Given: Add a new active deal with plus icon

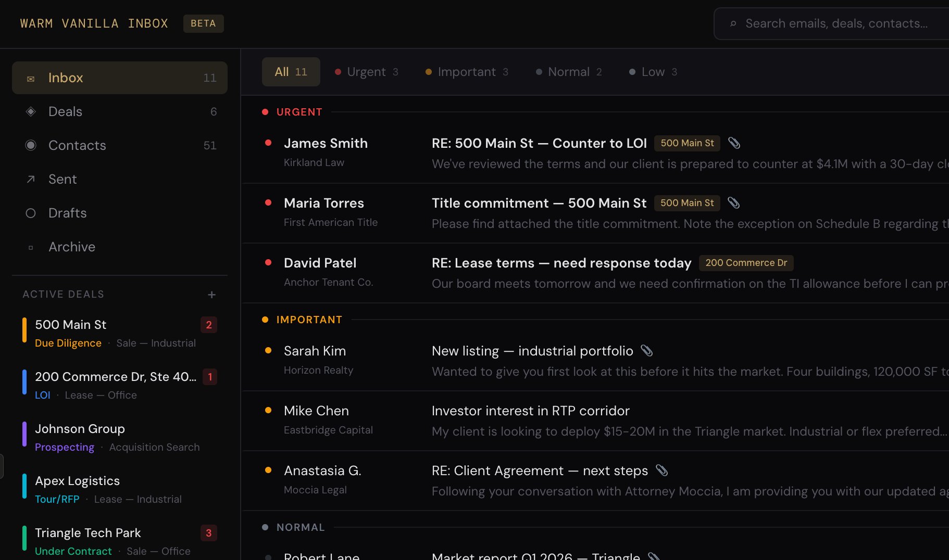Looking at the screenshot, I should pyautogui.click(x=211, y=295).
